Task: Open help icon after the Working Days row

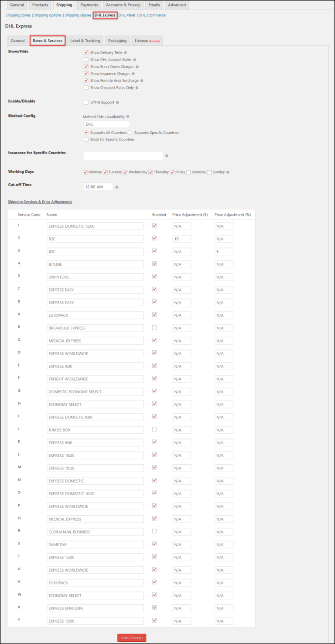Action: pos(227,172)
